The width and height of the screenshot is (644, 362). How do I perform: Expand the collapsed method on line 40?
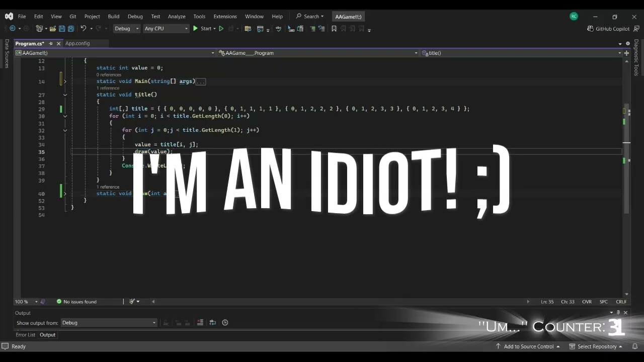click(x=65, y=194)
